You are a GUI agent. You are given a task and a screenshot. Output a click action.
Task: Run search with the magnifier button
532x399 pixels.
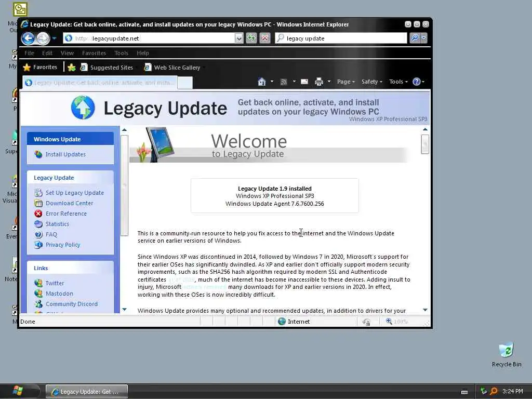tap(415, 38)
